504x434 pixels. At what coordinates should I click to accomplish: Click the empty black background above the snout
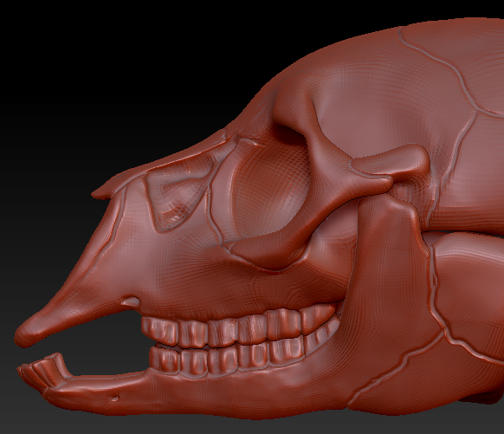pos(113,81)
